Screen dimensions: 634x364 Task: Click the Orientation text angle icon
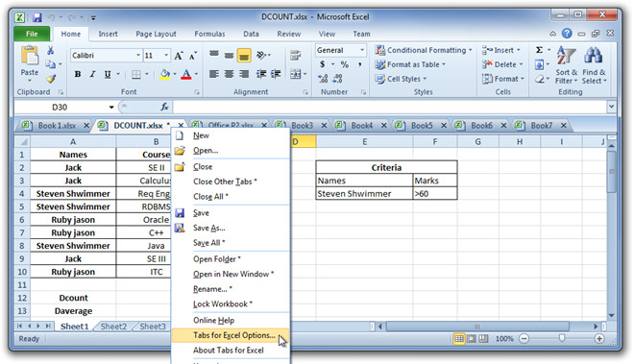point(261,55)
